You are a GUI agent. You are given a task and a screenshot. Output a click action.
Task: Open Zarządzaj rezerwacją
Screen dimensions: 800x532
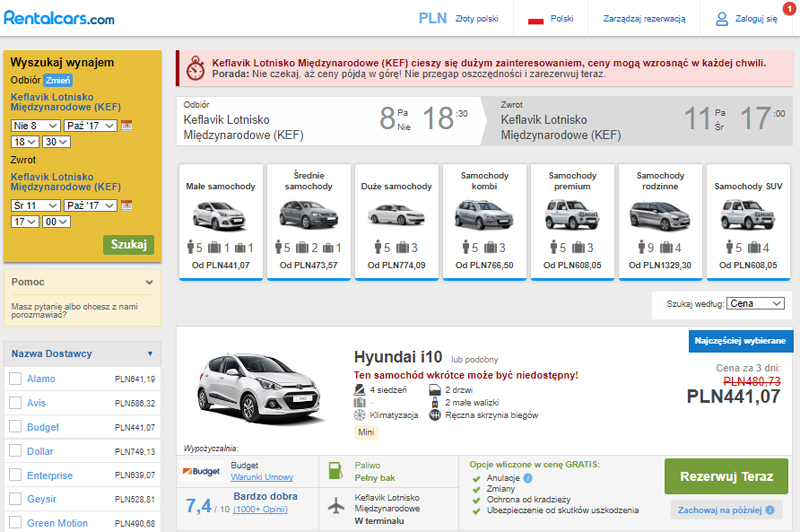click(644, 19)
